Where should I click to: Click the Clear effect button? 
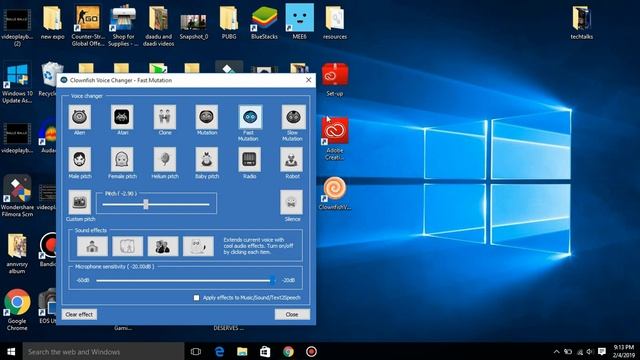coord(79,314)
